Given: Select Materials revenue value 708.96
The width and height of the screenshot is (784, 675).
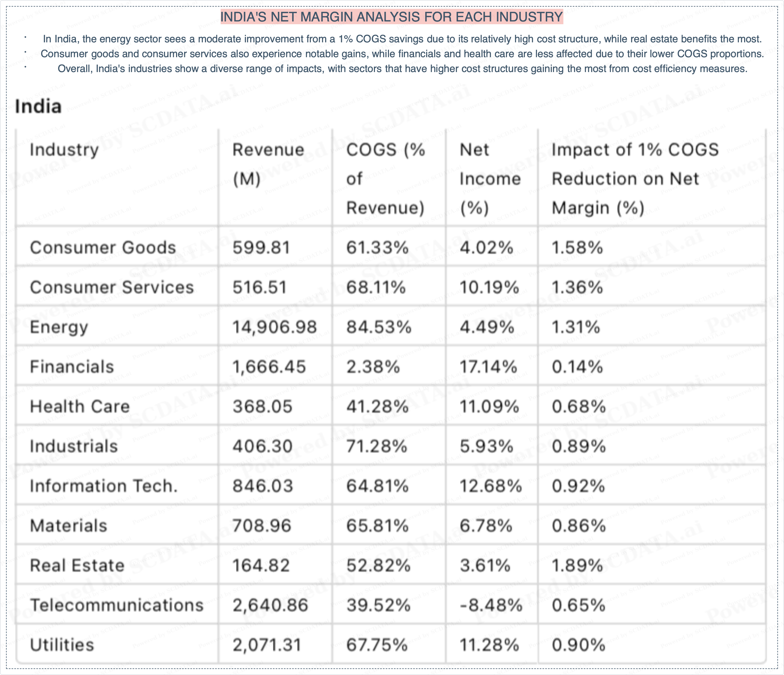Looking at the screenshot, I should (x=262, y=526).
